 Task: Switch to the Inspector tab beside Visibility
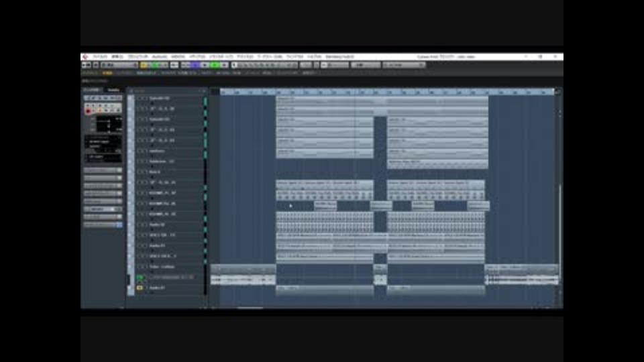click(x=92, y=90)
